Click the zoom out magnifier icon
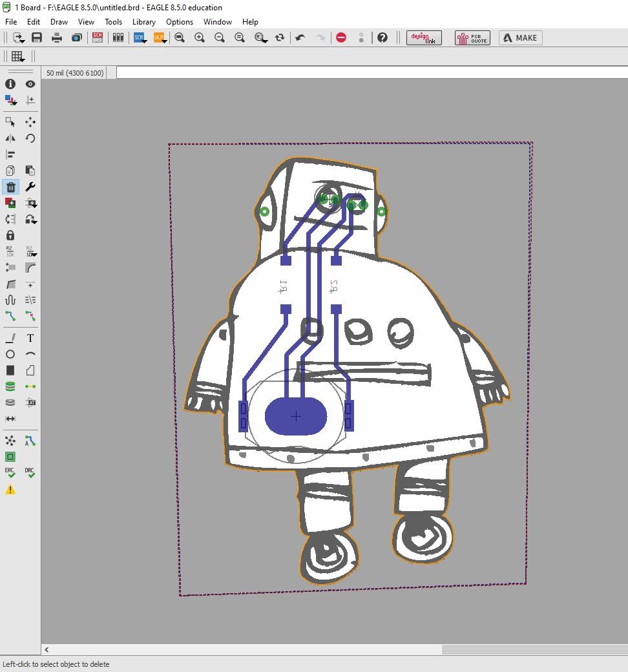Screen dimensions: 628x672 [220, 37]
